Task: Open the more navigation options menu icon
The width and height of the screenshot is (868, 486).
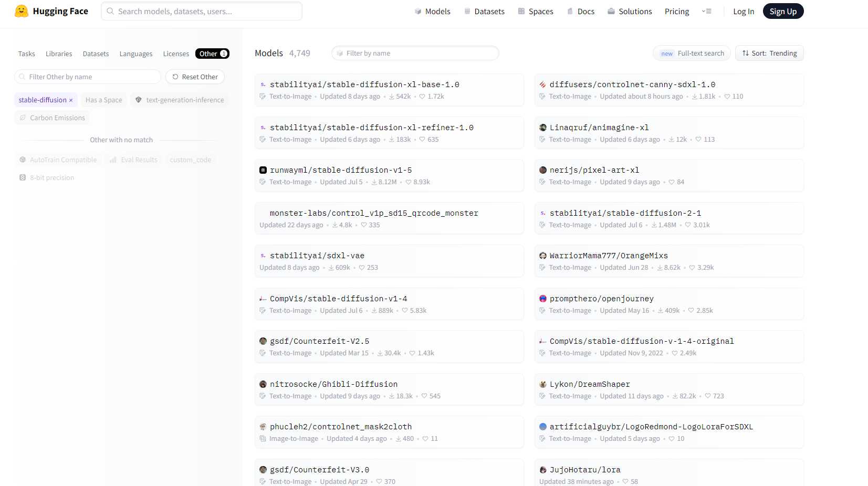Action: click(x=707, y=11)
